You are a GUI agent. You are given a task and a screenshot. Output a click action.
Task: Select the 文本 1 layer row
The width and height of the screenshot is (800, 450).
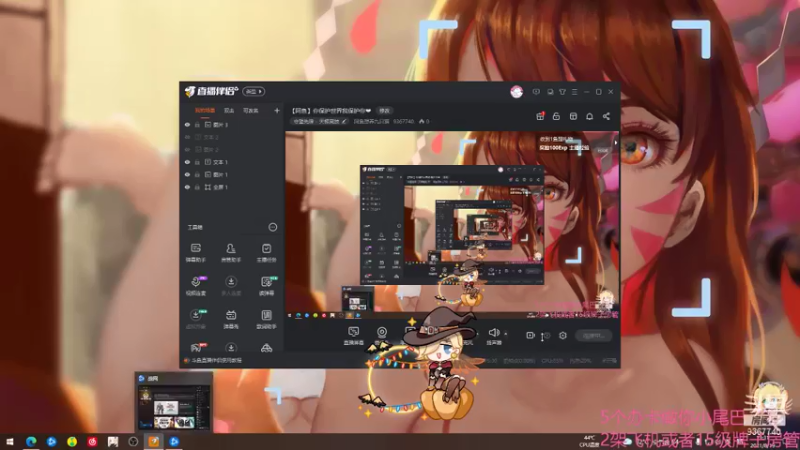(232, 162)
